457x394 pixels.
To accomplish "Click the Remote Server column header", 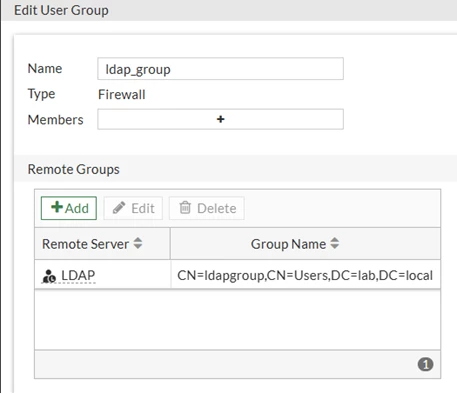I will click(x=102, y=244).
